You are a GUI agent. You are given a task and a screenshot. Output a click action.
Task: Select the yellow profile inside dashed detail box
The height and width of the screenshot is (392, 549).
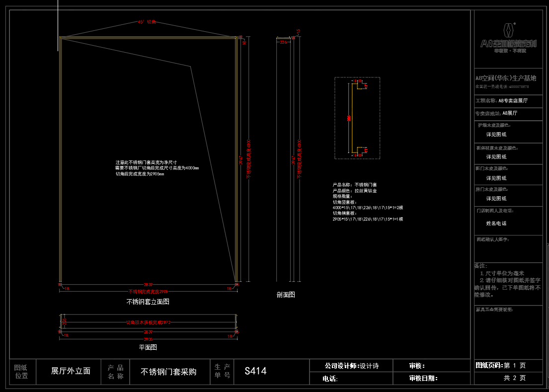352,118
